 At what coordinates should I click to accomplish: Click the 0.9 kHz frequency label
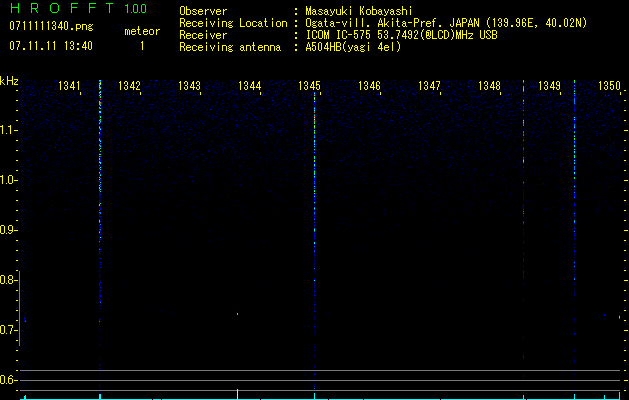pyautogui.click(x=7, y=230)
